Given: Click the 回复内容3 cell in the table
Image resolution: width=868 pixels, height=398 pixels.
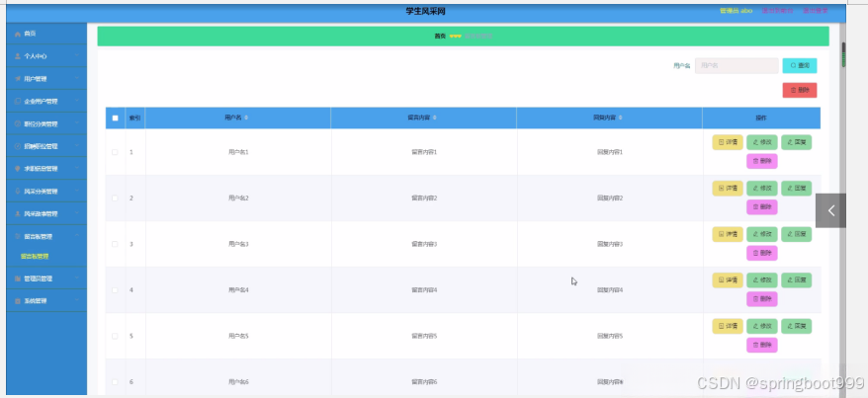Looking at the screenshot, I should point(610,244).
